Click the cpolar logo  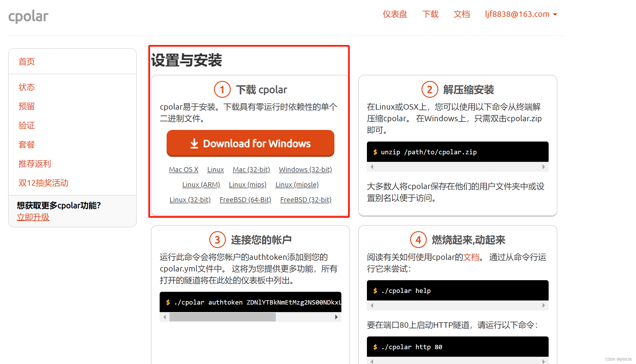click(28, 16)
